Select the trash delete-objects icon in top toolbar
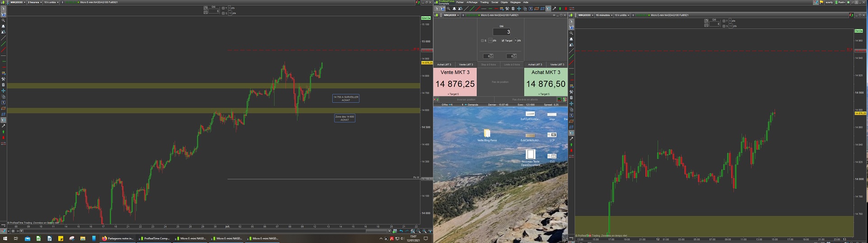Viewport: 868px width, 243px height. coord(513,9)
